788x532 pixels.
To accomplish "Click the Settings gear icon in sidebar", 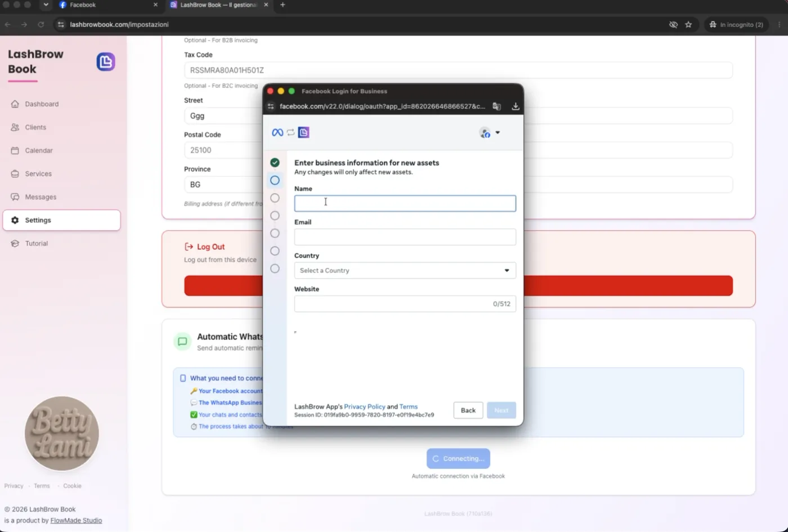I will [15, 220].
